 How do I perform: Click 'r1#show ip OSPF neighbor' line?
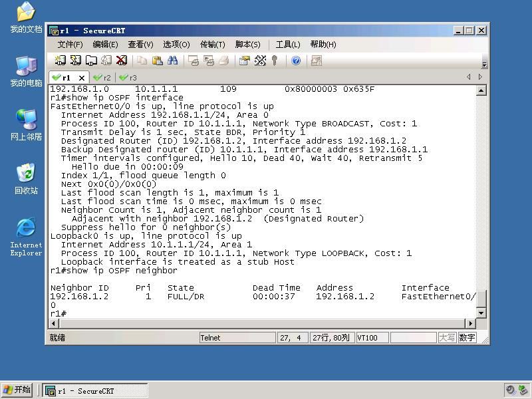tap(114, 271)
